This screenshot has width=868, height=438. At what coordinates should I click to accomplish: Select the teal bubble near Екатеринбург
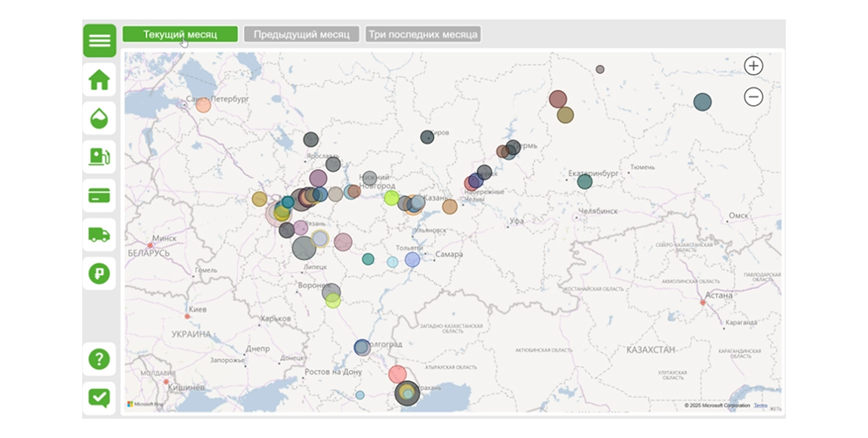(x=584, y=181)
